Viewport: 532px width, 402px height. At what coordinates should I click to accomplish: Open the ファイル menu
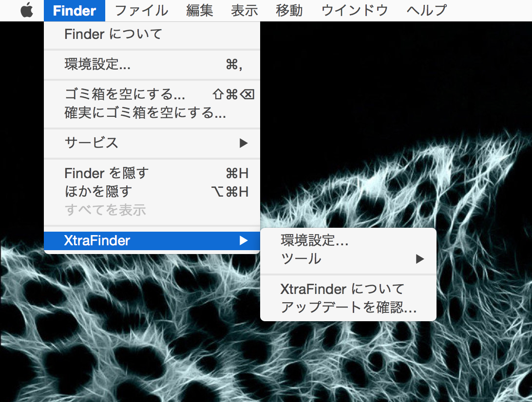(x=141, y=11)
